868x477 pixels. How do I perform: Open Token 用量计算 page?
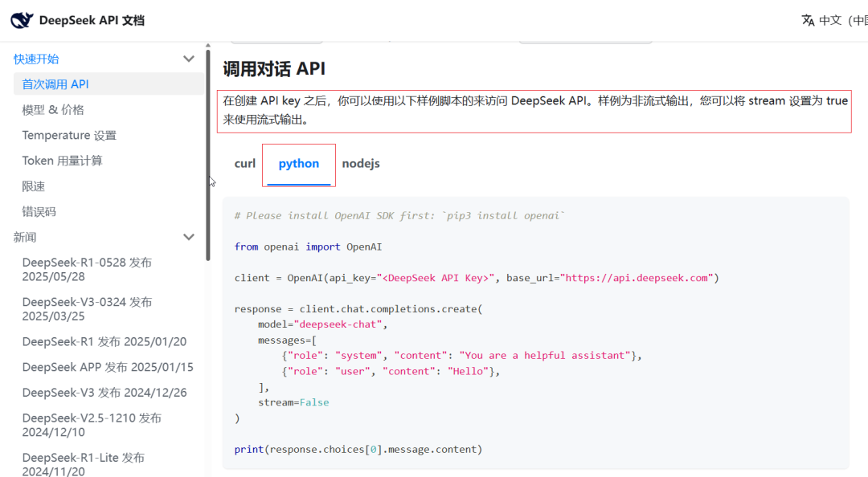pos(62,161)
